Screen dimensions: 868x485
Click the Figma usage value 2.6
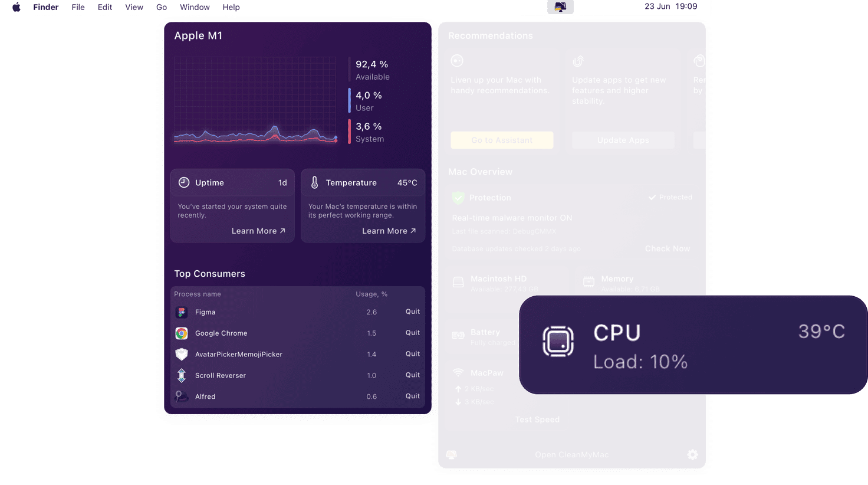coord(371,312)
